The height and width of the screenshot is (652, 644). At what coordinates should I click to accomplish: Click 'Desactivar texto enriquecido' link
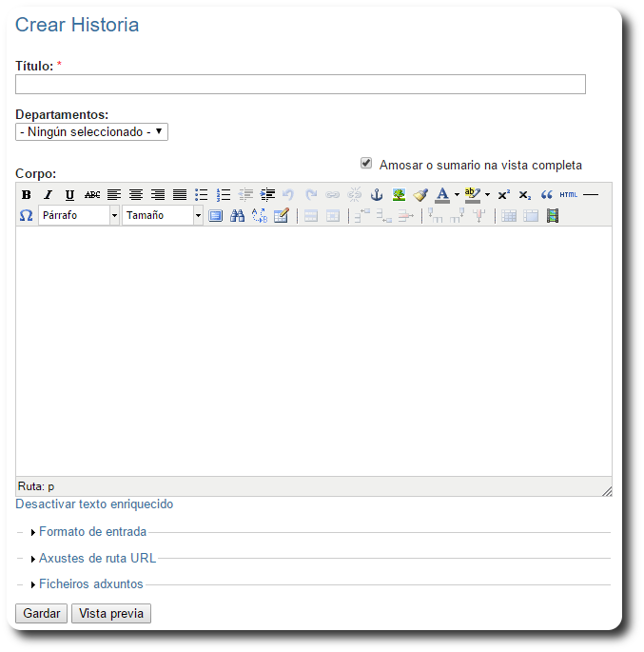(94, 504)
